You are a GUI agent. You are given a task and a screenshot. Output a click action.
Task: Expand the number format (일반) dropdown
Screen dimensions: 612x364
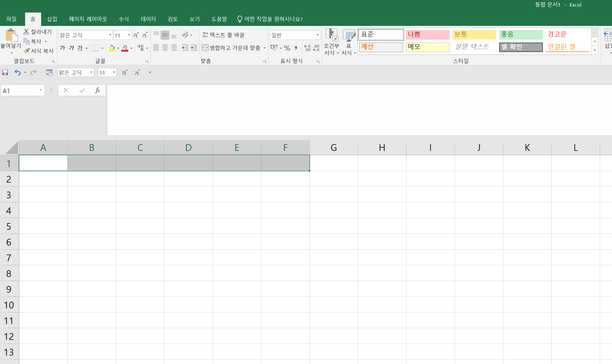coord(317,35)
